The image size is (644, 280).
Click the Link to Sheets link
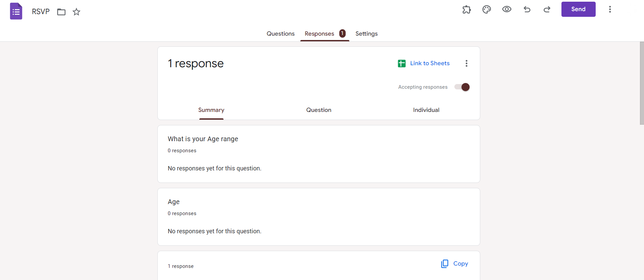[x=430, y=64]
